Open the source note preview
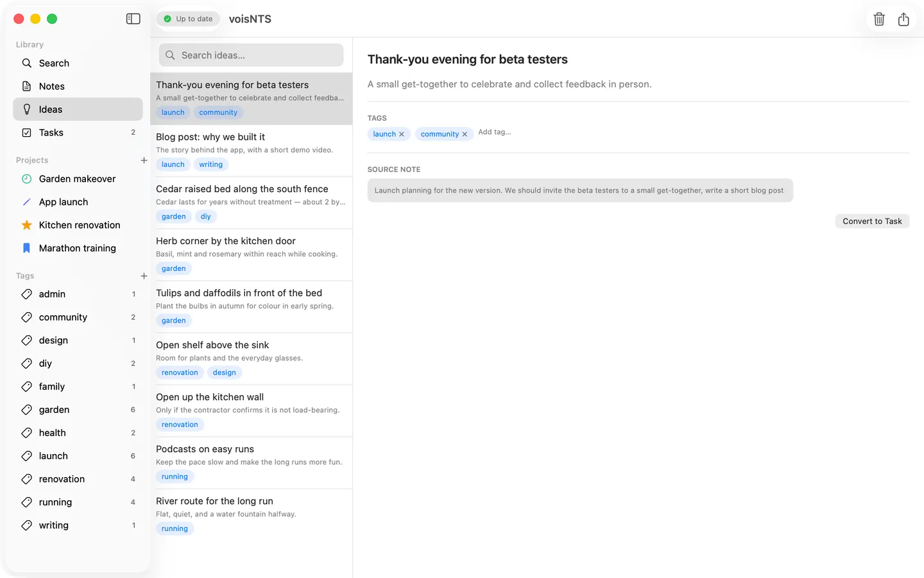Image resolution: width=924 pixels, height=578 pixels. pos(580,191)
